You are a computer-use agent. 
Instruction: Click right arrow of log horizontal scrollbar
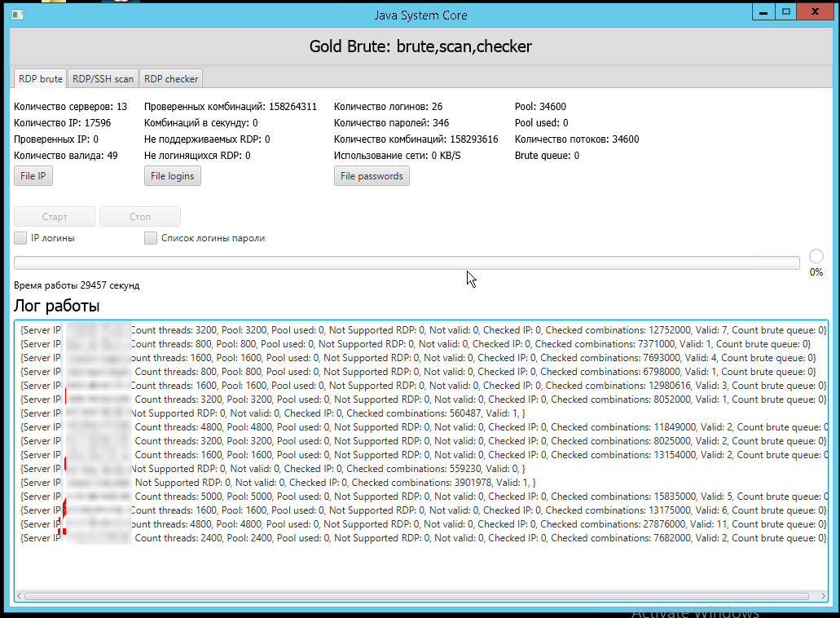824,596
